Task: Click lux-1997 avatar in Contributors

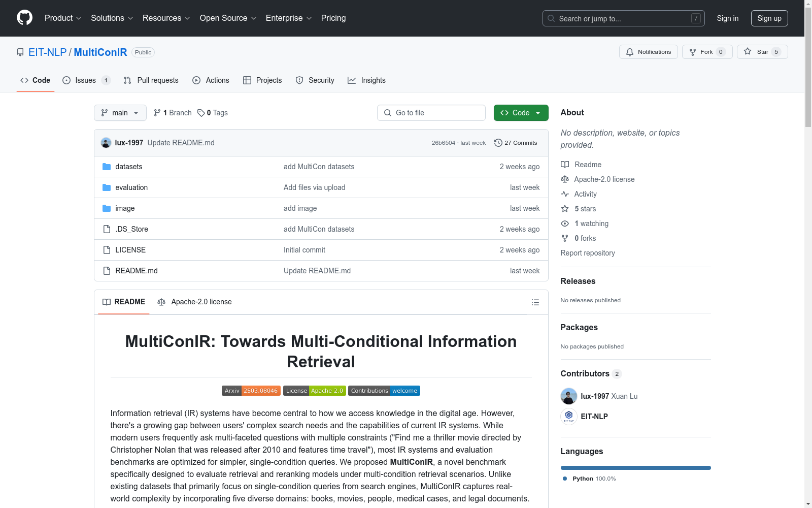Action: [x=569, y=396]
